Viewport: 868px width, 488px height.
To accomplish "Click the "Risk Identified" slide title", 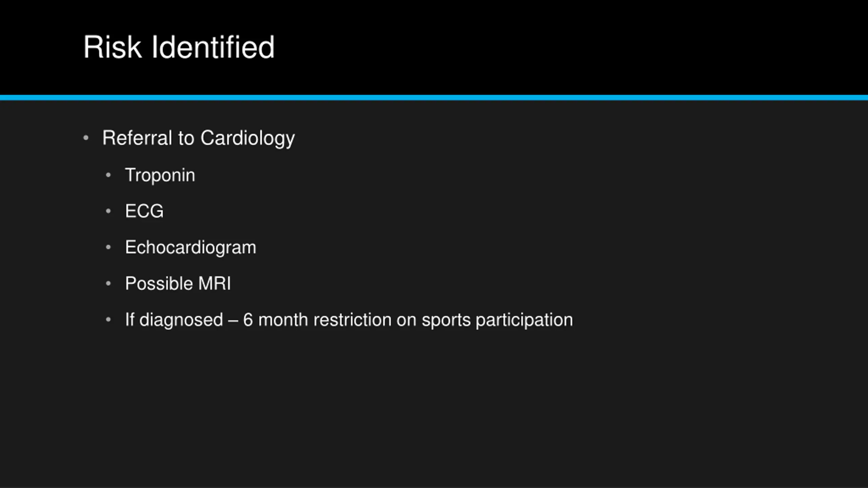I will click(x=179, y=47).
